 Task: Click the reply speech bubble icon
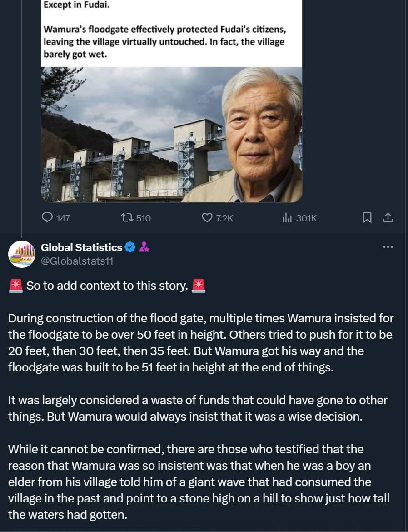48,218
